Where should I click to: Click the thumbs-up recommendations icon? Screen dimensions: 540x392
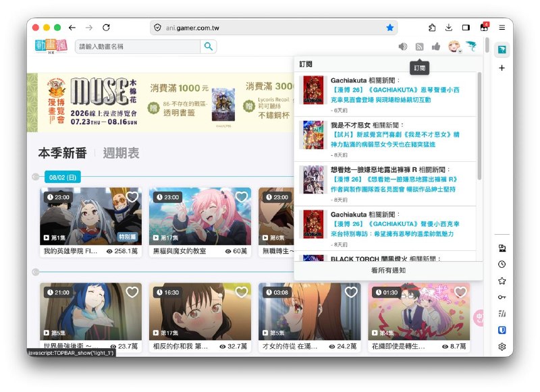pyautogui.click(x=436, y=47)
